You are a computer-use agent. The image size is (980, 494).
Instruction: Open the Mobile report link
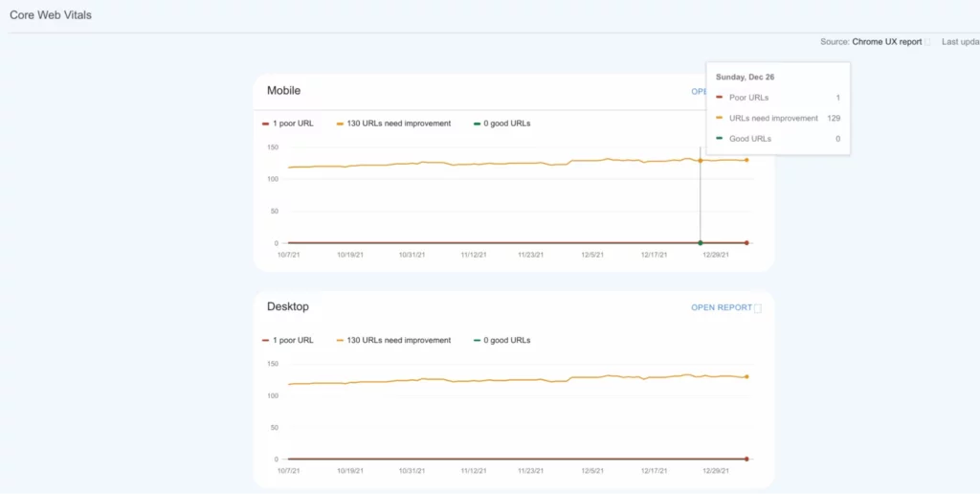click(698, 92)
